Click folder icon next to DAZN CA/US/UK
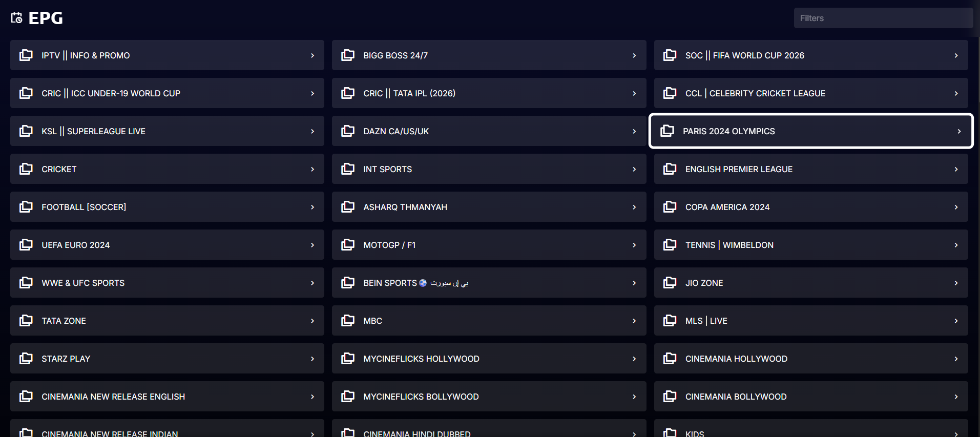 point(348,131)
